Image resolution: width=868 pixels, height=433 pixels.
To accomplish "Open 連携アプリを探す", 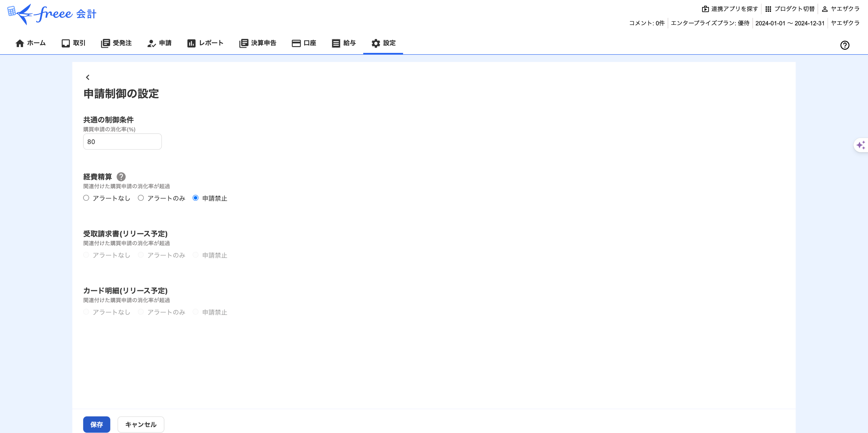I will point(730,9).
